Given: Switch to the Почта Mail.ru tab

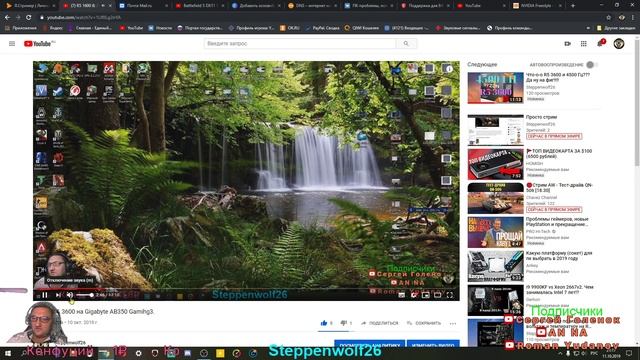Looking at the screenshot, I should point(143,6).
